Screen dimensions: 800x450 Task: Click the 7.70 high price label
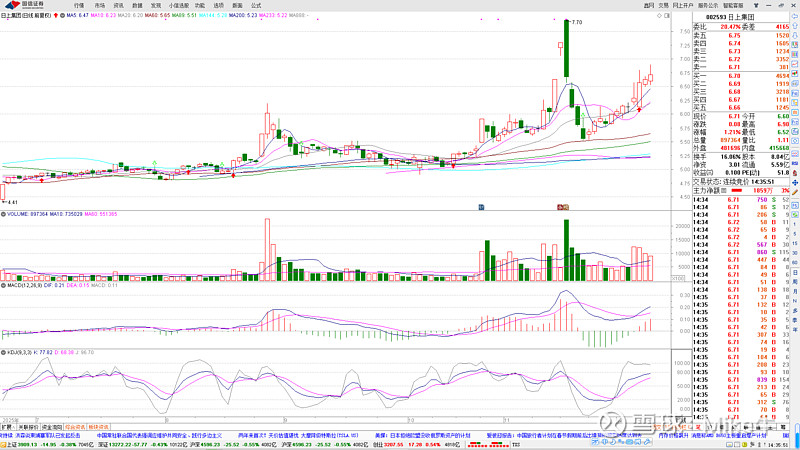pos(577,22)
